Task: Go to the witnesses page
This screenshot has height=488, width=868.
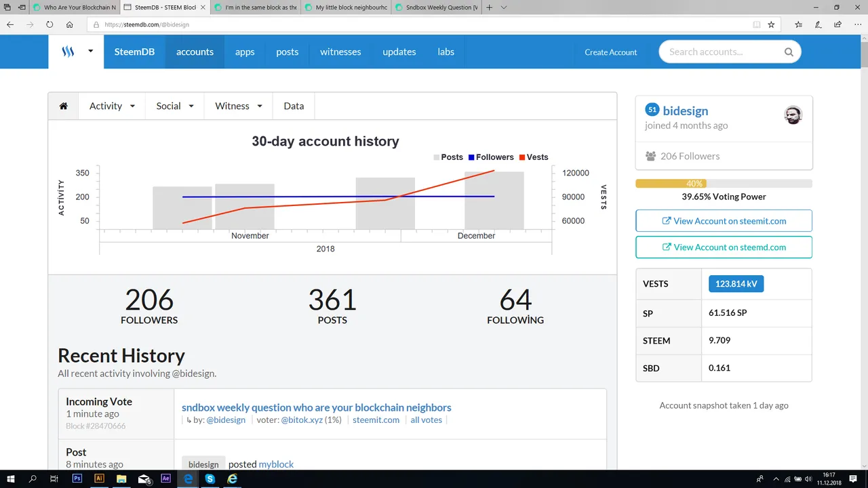Action: tap(340, 52)
